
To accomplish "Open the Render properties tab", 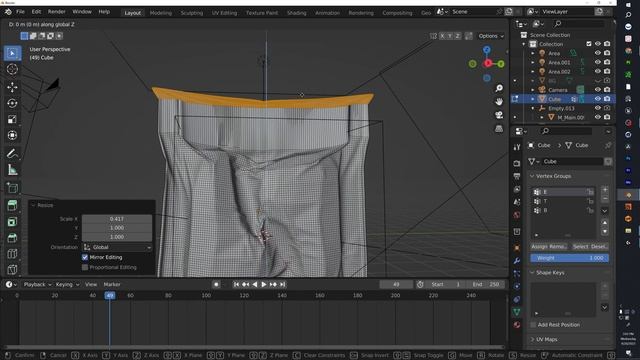I will pos(517,163).
